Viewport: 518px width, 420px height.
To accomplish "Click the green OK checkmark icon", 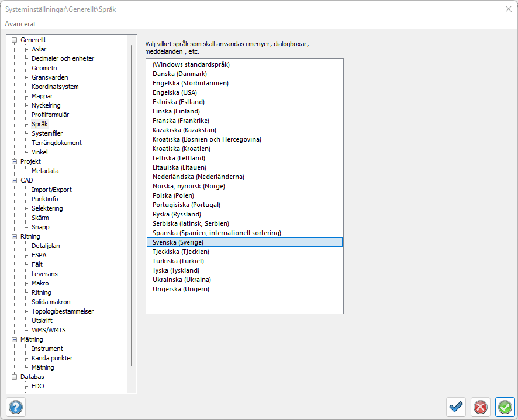I will tap(505, 407).
